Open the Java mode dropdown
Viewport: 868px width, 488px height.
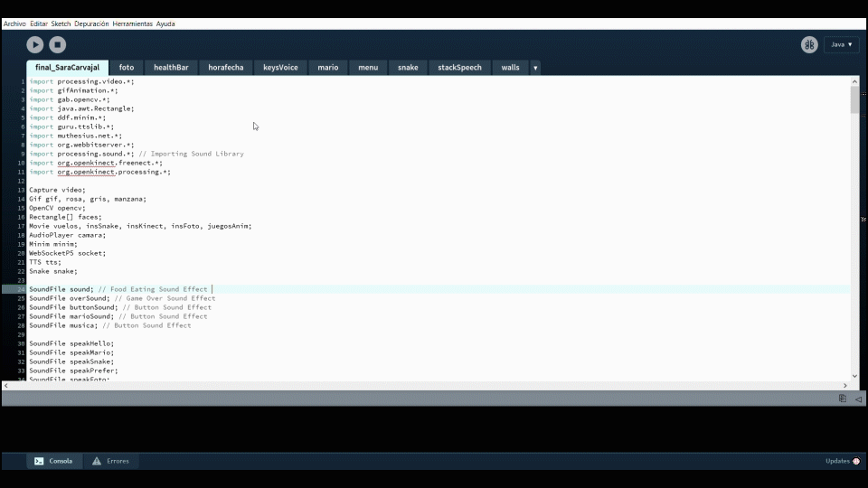(842, 44)
